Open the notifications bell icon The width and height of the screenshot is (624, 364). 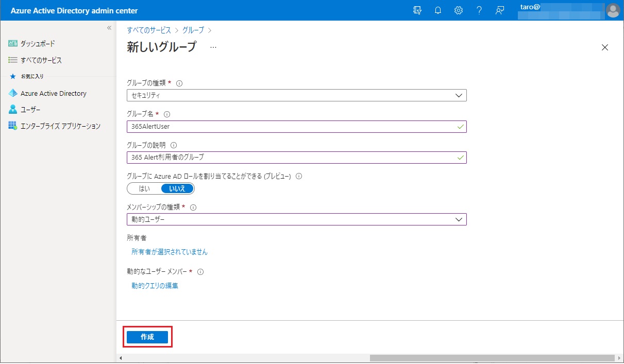(438, 10)
